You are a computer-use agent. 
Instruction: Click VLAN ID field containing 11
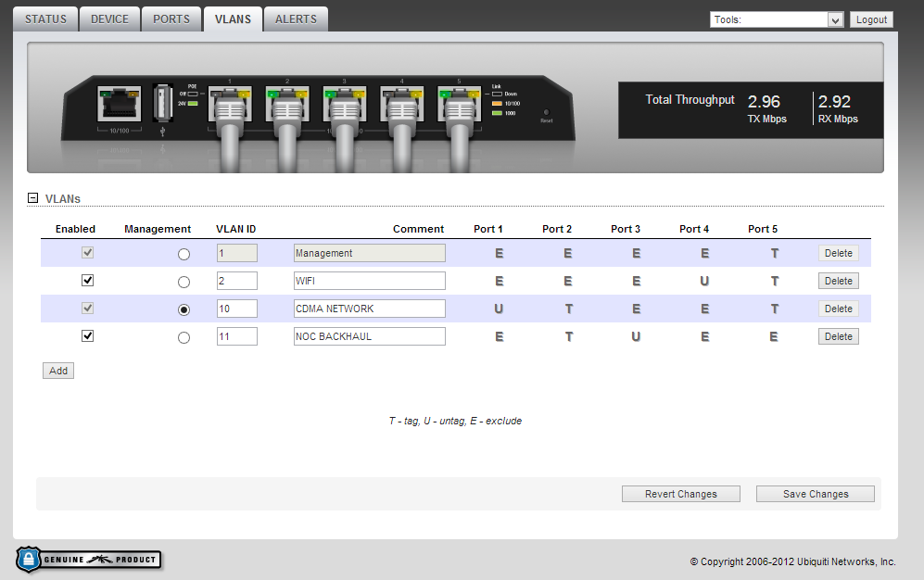[x=237, y=336]
